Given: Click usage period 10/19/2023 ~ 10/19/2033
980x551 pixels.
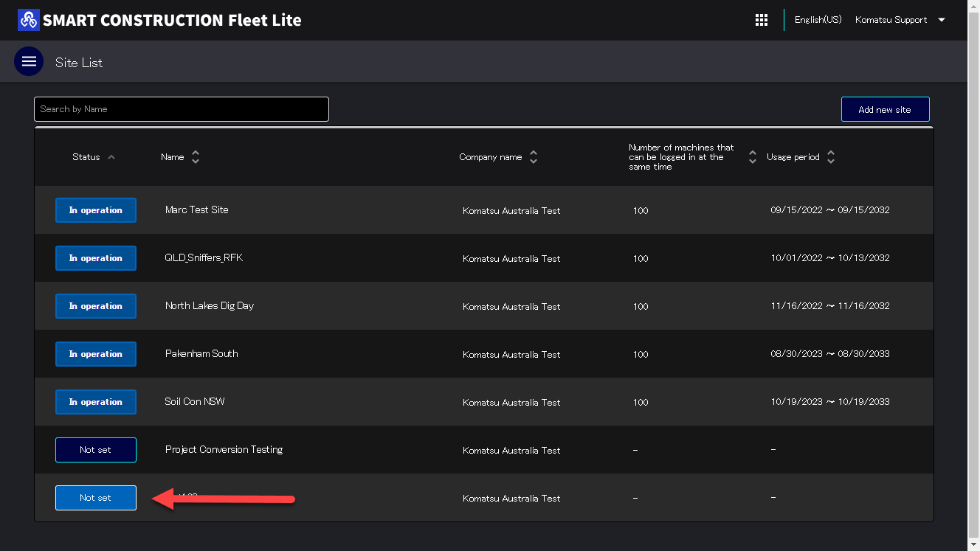Looking at the screenshot, I should (830, 402).
